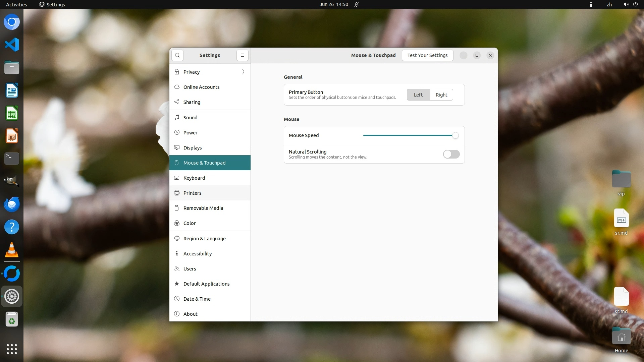Click the Mouse Speed slider track
Screen dimensions: 644x362
[408, 135]
